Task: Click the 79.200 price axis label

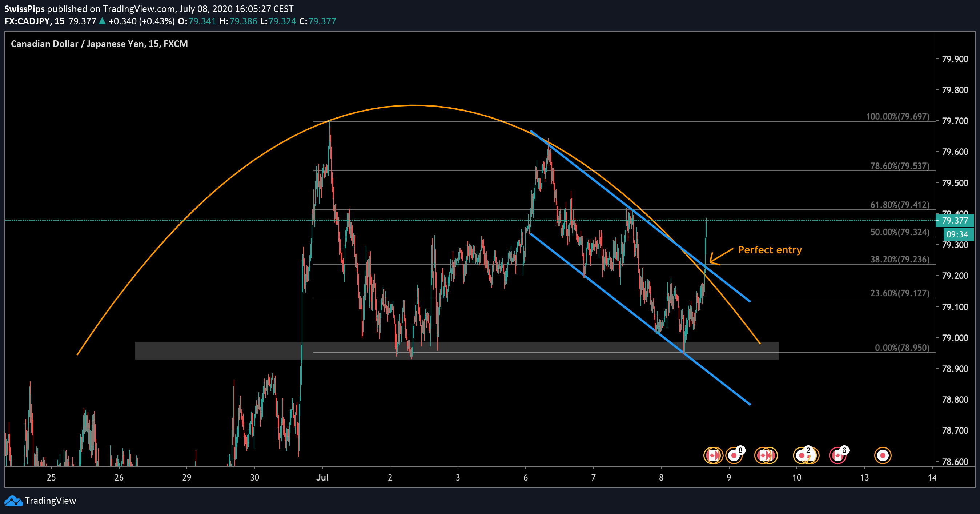Action: 955,276
